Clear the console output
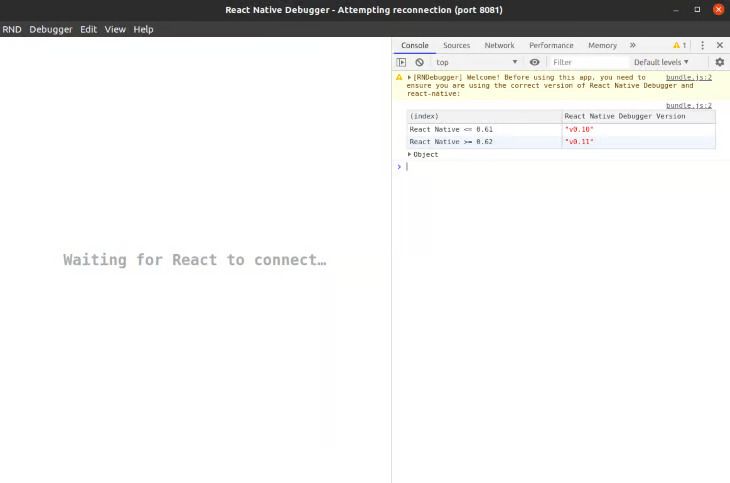The image size is (730, 483). (419, 62)
